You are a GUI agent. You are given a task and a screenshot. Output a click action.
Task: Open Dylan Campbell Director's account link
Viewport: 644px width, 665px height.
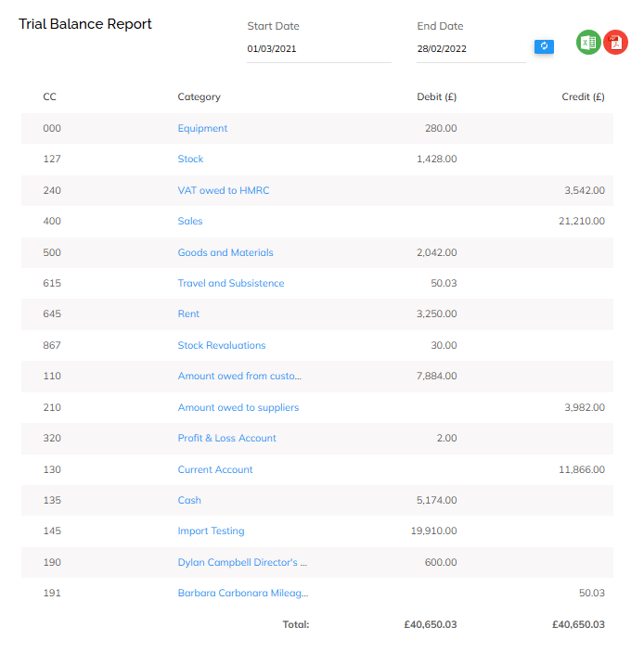tap(242, 563)
